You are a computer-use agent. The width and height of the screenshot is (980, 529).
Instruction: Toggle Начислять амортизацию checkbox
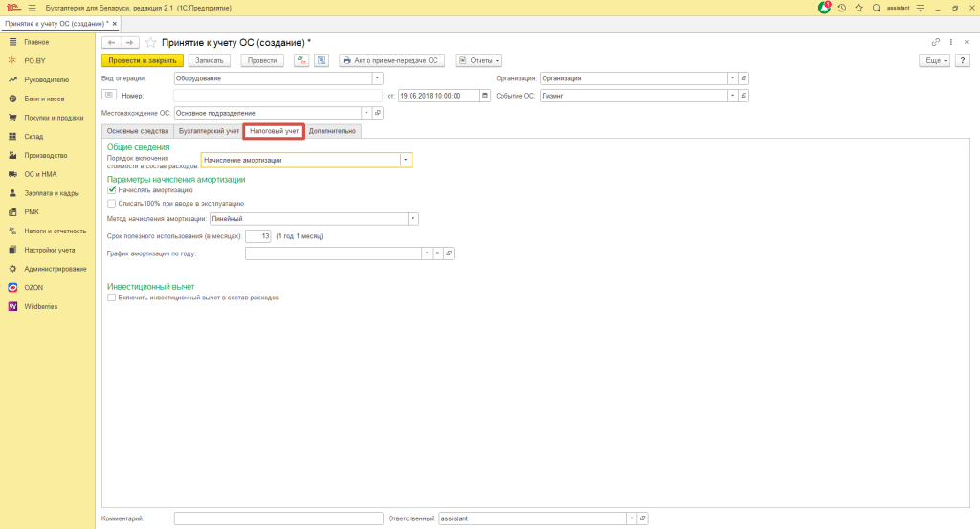(111, 189)
